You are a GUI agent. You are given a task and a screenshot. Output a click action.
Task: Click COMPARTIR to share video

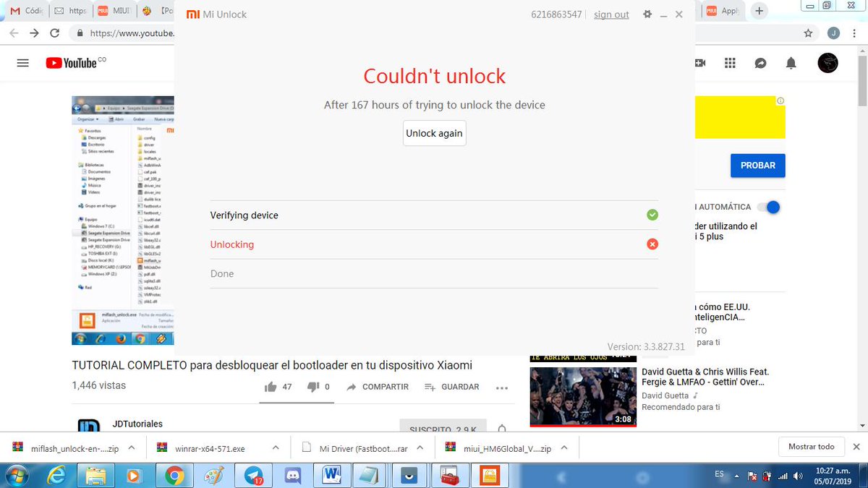[378, 387]
